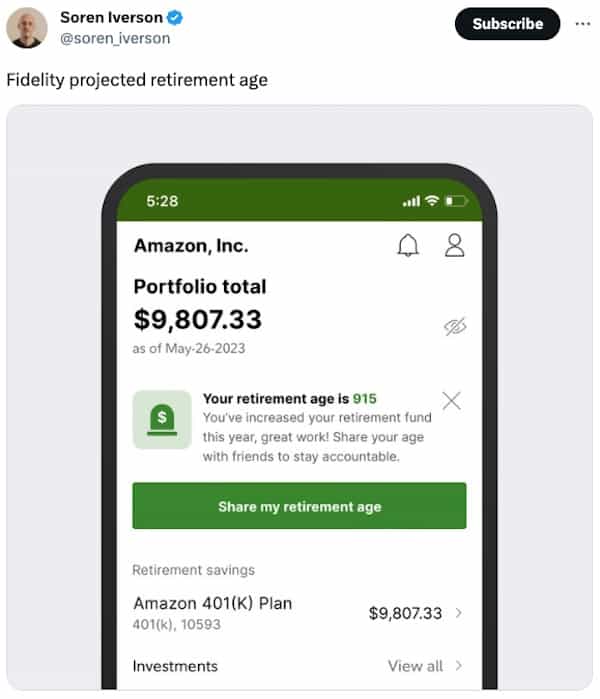This screenshot has width=600, height=699.
Task: Open View all investments link
Action: click(x=415, y=666)
